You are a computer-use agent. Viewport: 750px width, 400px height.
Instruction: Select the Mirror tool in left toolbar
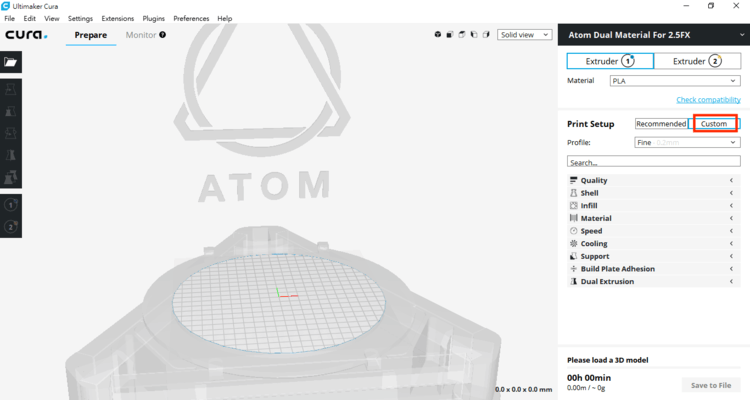coord(11,156)
